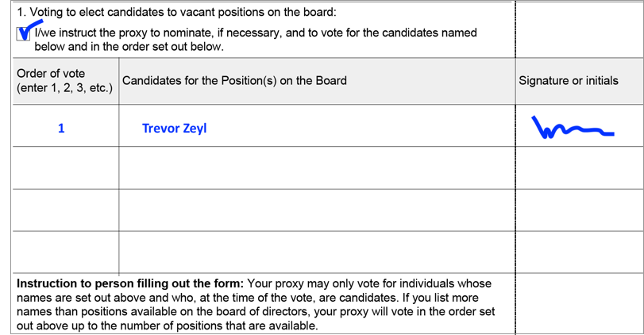This screenshot has width=644, height=335.
Task: Click the second row order of vote cell
Action: [x=66, y=168]
